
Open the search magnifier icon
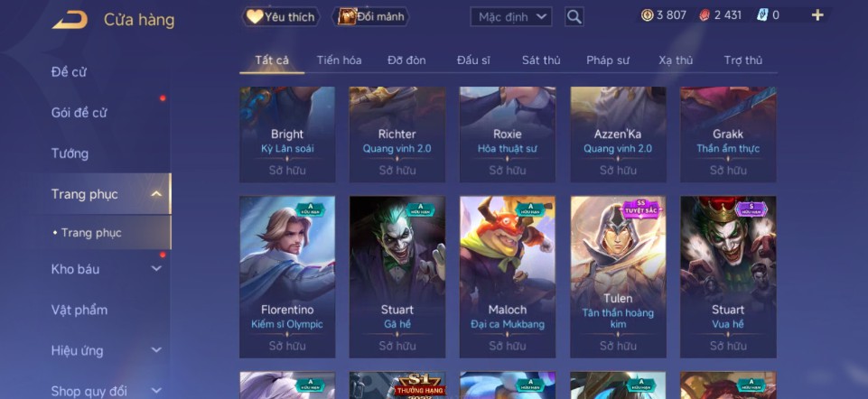click(574, 16)
